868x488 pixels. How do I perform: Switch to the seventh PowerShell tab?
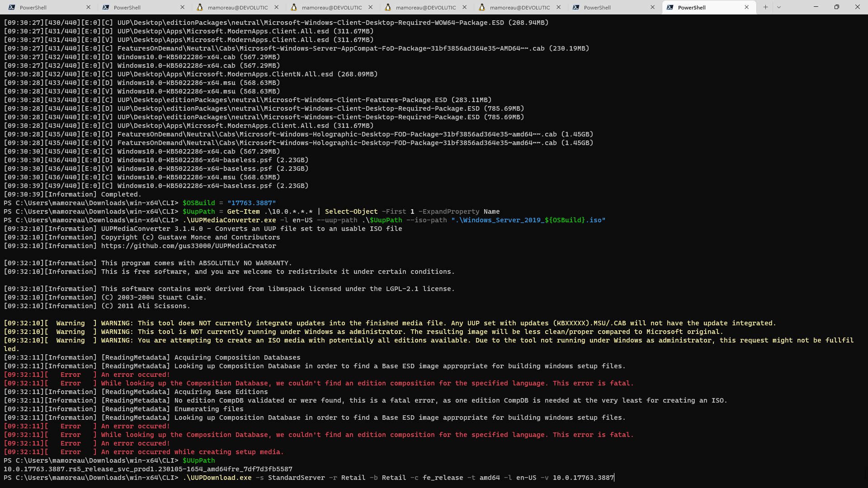(606, 7)
